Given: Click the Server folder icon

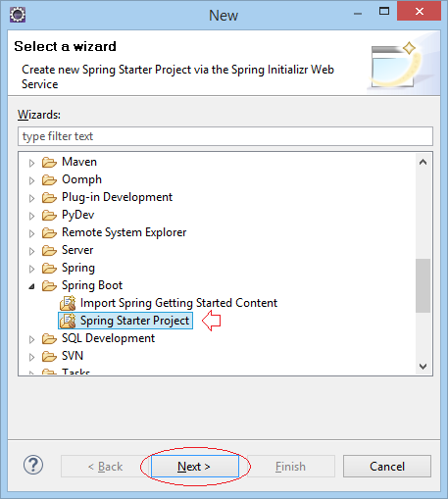Looking at the screenshot, I should [49, 250].
